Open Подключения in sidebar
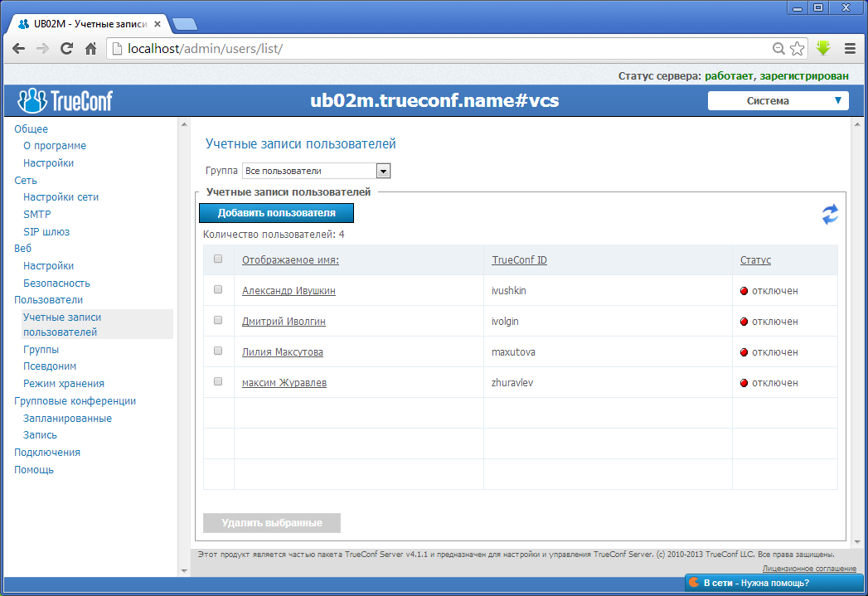 (47, 453)
